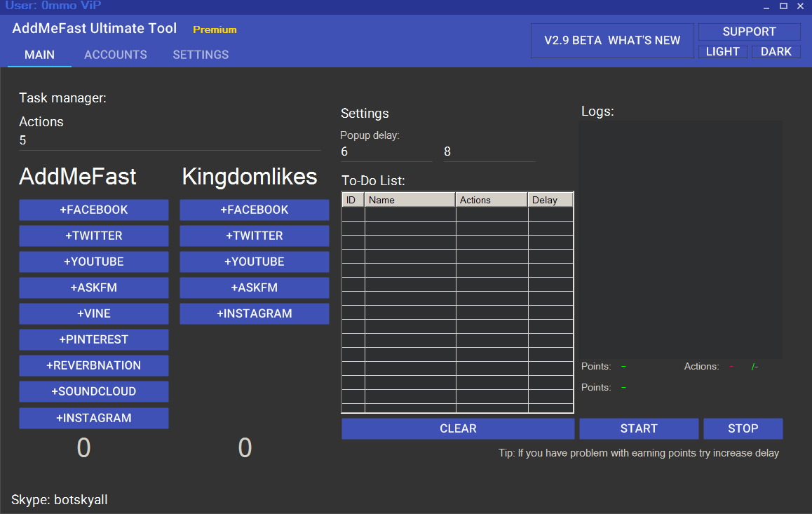Add Facebook task under AddMeFast

click(x=94, y=210)
